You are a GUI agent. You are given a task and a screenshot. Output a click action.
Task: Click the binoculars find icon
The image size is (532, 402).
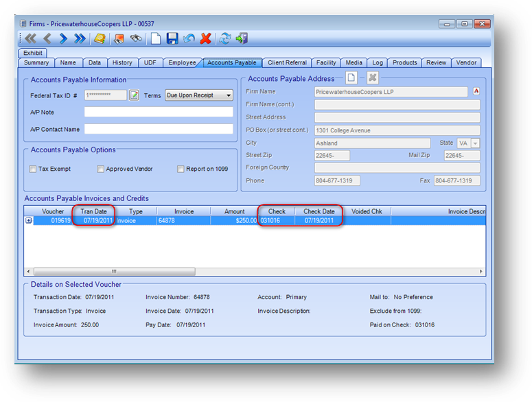point(136,38)
